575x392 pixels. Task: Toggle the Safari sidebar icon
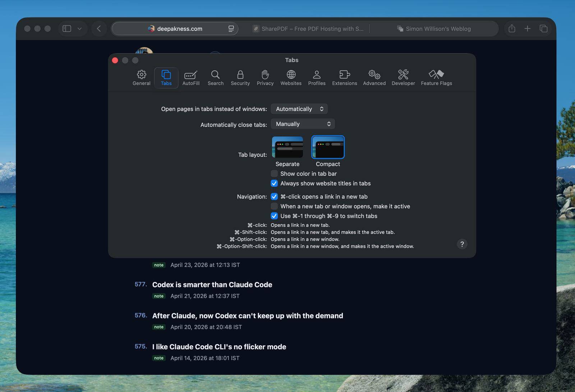[67, 29]
